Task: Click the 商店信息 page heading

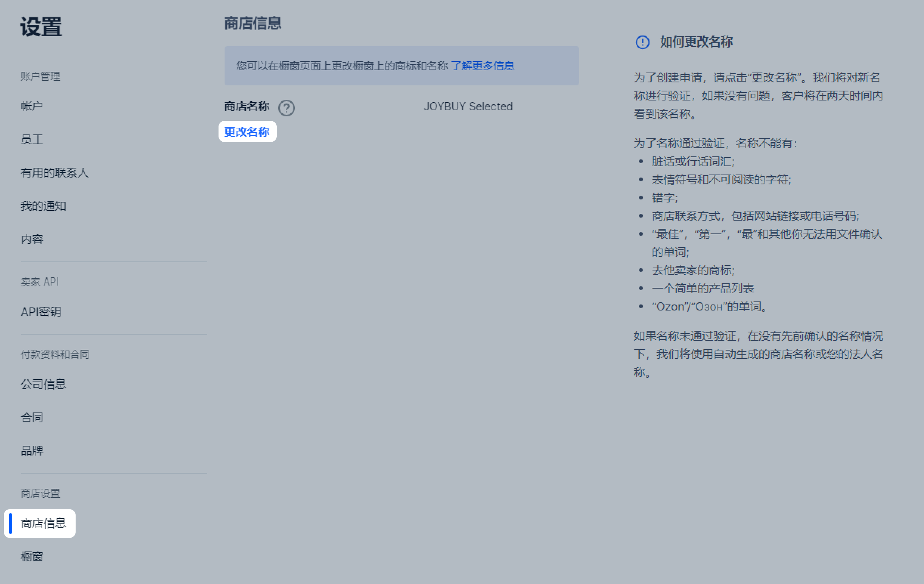Action: 253,23
